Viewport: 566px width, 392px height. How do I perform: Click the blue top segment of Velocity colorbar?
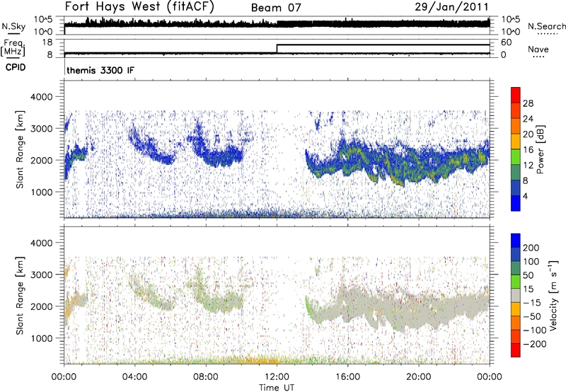(x=516, y=241)
